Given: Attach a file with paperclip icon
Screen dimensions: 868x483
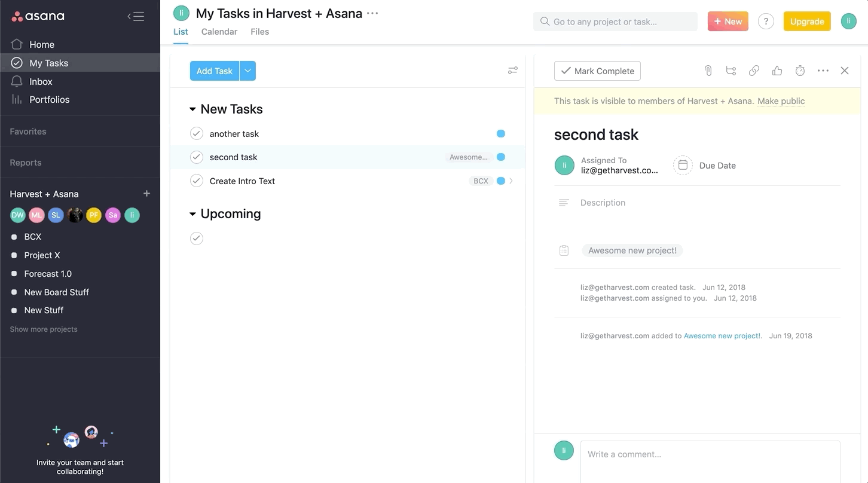Looking at the screenshot, I should point(708,71).
